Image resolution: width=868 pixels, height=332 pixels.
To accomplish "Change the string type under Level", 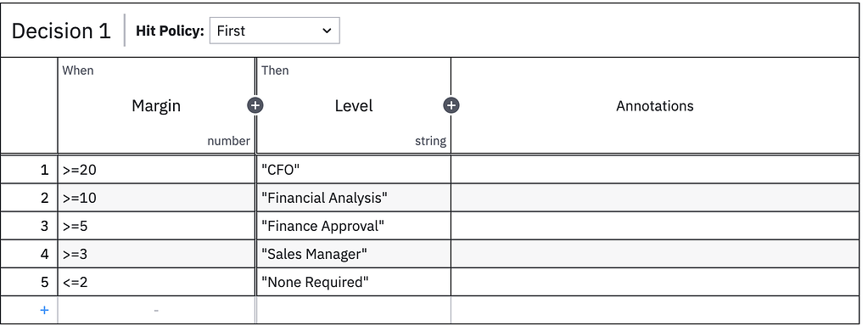I will click(x=431, y=141).
